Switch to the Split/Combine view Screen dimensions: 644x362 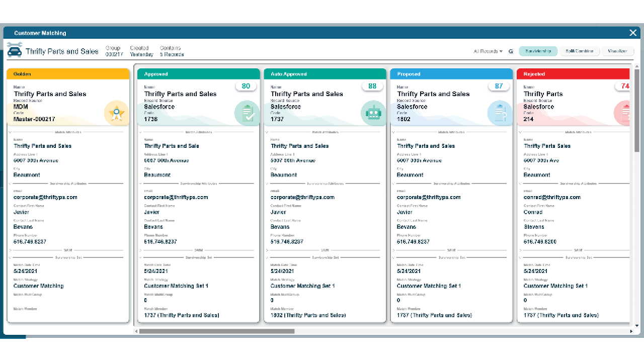click(580, 51)
